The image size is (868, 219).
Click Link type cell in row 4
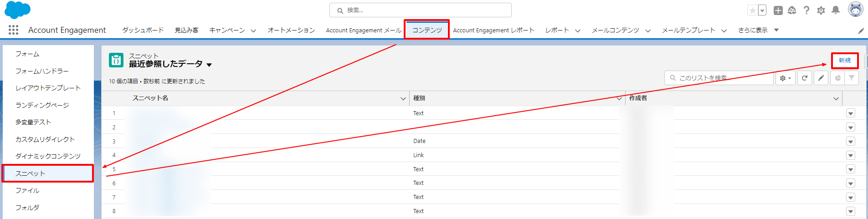click(x=418, y=155)
